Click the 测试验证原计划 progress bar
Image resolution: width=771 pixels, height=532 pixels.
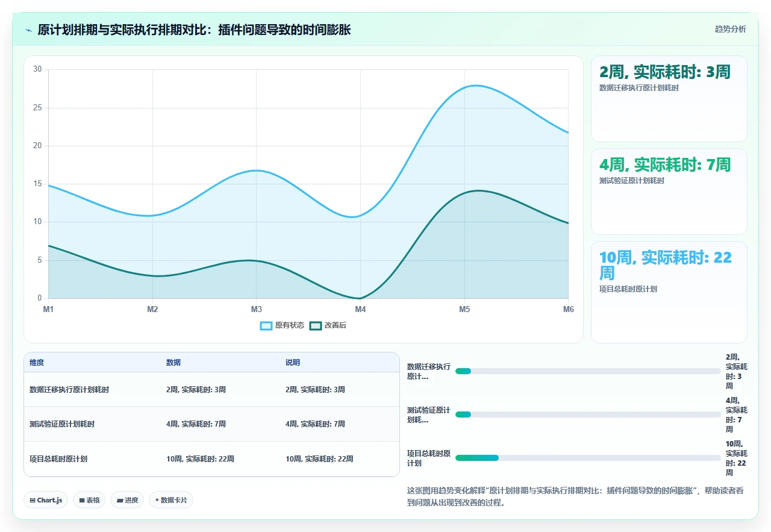pos(588,415)
